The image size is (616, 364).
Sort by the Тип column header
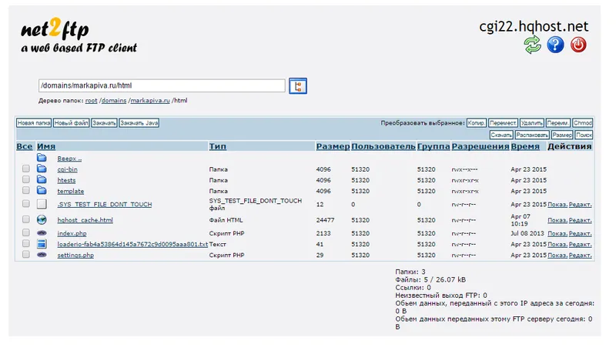click(218, 146)
